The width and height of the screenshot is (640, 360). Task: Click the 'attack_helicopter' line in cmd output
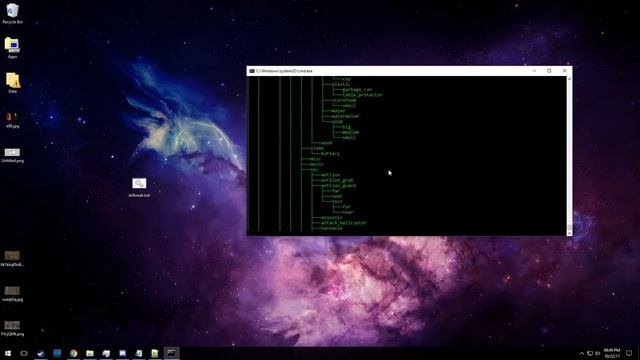pyautogui.click(x=344, y=223)
